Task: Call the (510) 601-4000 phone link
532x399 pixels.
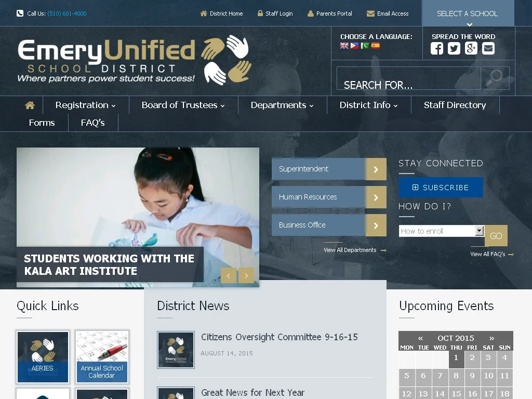Action: [x=67, y=14]
